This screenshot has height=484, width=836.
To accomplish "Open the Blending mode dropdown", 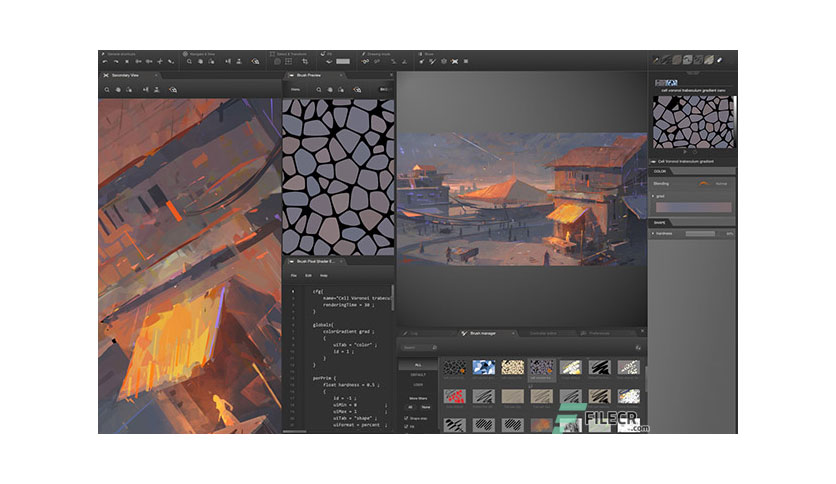I will point(721,183).
